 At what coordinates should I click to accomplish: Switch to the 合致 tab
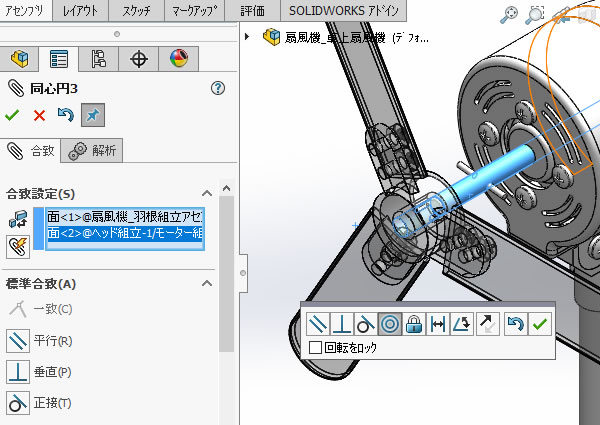coord(30,151)
